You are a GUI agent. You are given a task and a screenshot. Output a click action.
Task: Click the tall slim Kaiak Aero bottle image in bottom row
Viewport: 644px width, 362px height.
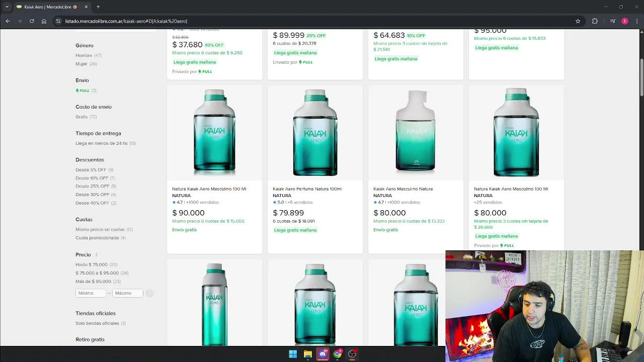coord(214,304)
